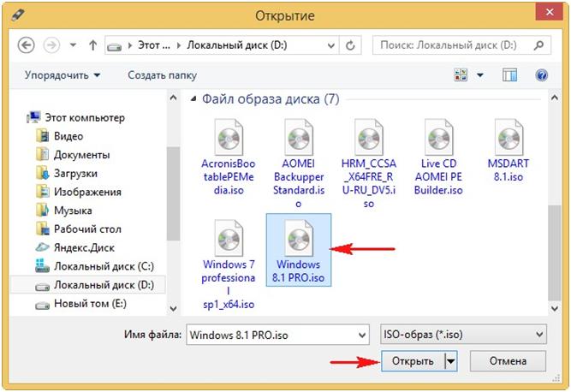Collapse the Файл образа диска group

[x=193, y=98]
